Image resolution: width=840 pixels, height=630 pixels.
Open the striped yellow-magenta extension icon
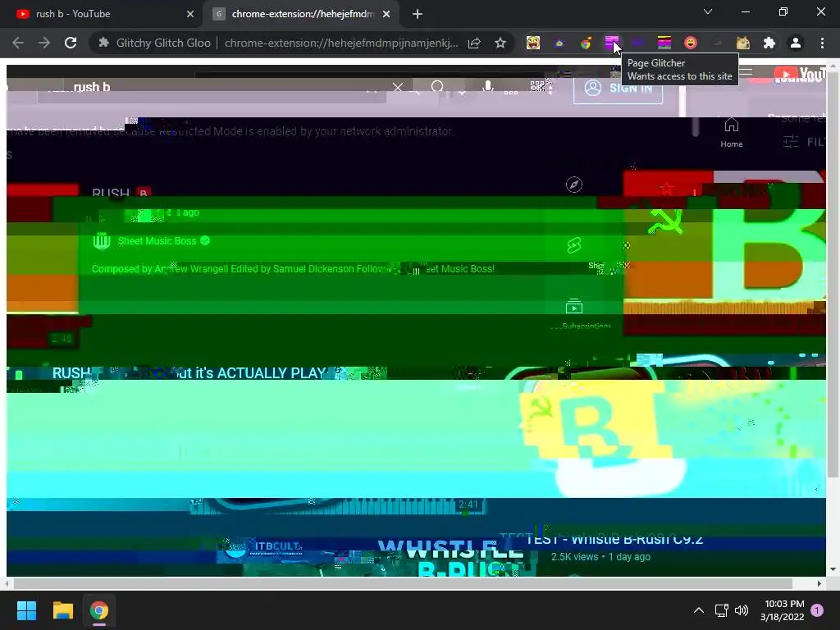point(664,43)
